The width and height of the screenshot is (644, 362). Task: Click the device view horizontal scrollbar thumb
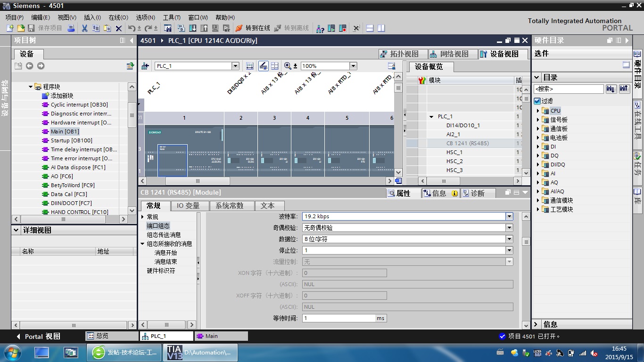[x=198, y=181]
